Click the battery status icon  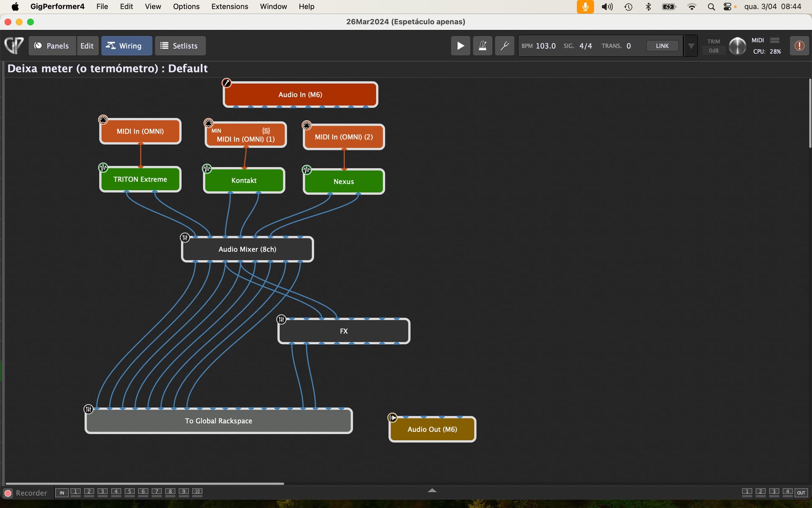click(669, 7)
